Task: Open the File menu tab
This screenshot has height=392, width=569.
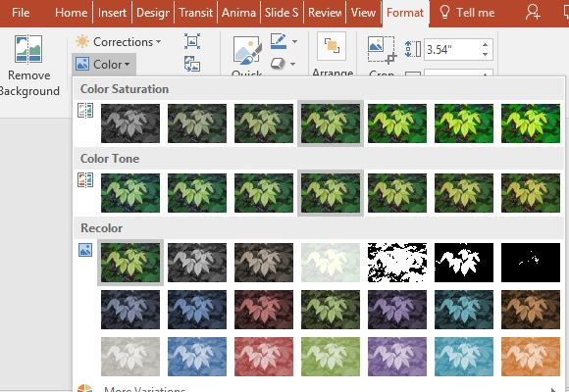Action: (21, 13)
